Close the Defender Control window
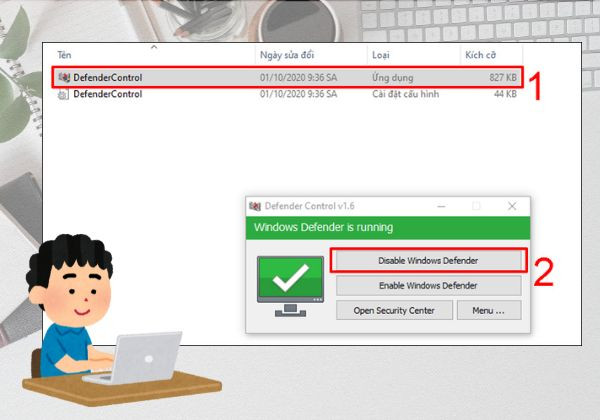The width and height of the screenshot is (600, 420). coord(512,206)
